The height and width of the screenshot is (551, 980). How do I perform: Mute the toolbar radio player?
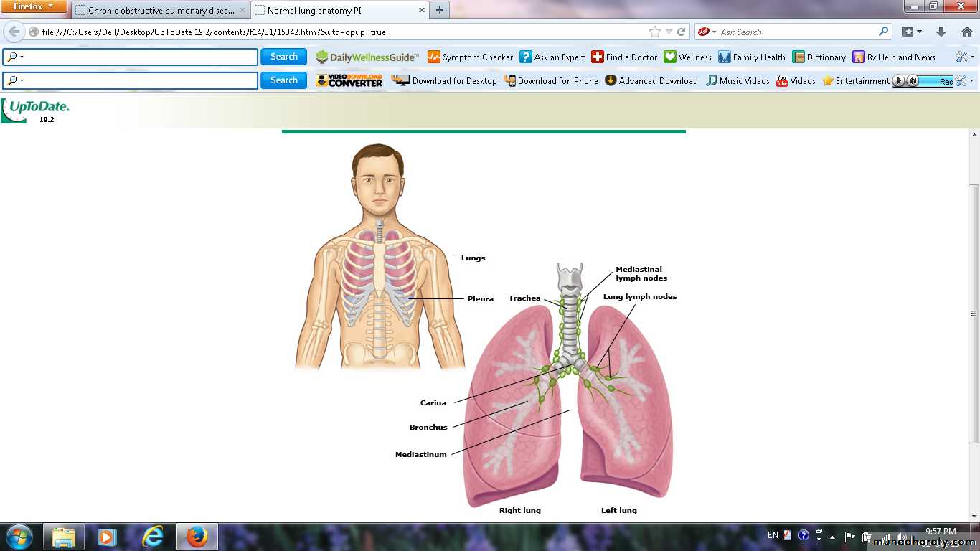pos(913,81)
